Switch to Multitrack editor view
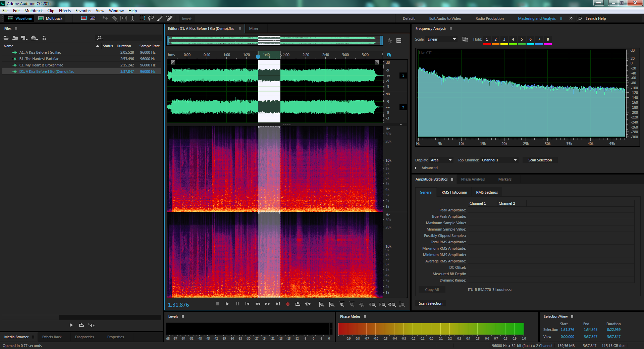Viewport: 644px width, 349px height. [50, 18]
